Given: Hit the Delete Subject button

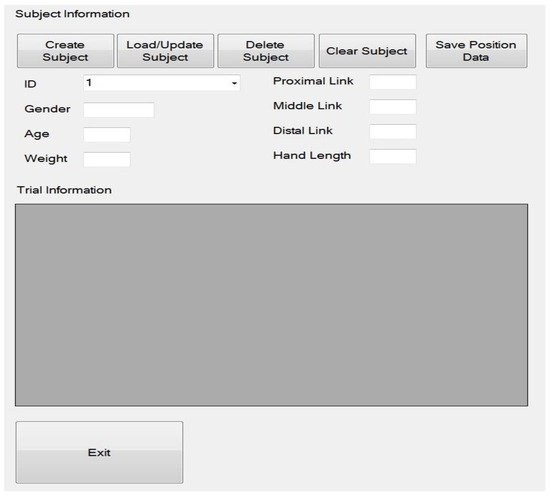Looking at the screenshot, I should click(x=266, y=51).
